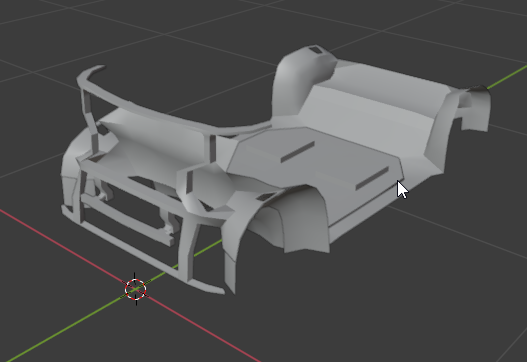Click the red-white 3D cursor crosshair
The image size is (527, 362).
[135, 289]
